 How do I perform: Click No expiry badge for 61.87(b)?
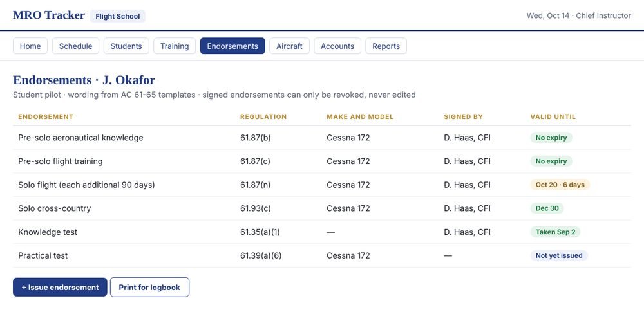pos(551,138)
